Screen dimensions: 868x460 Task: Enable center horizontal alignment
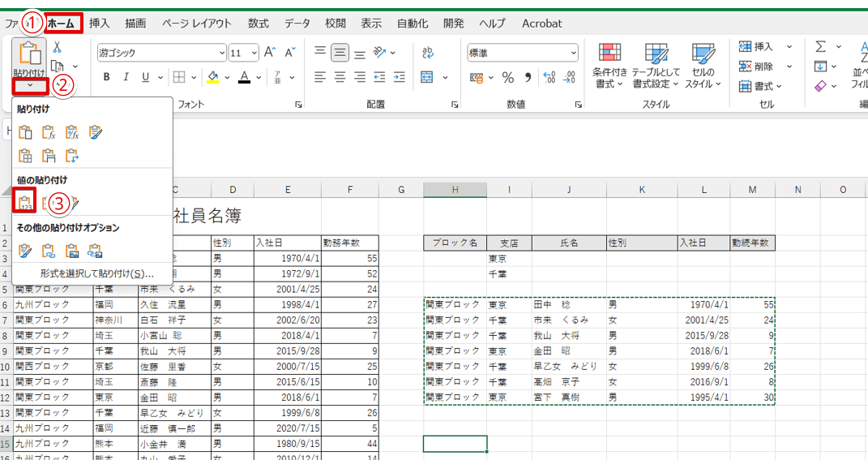click(340, 77)
